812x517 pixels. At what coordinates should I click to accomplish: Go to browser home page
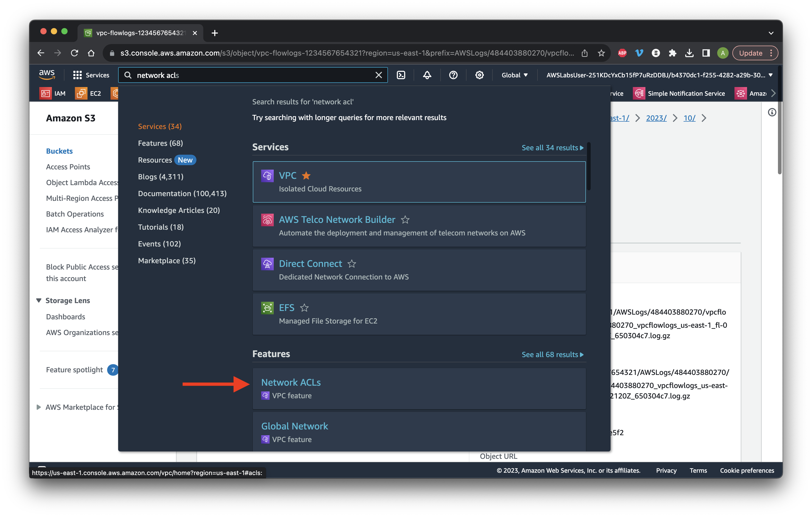point(91,53)
